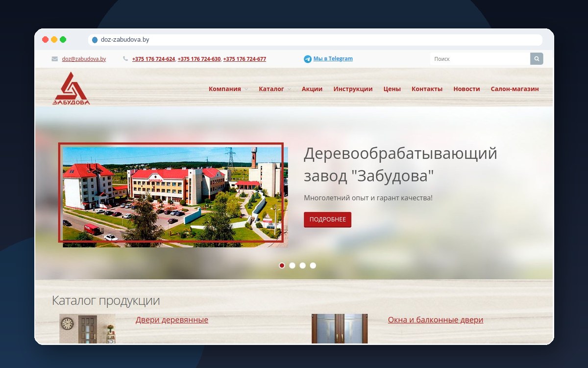Click the Многолетний опыт и гарант качества text
588x368 pixels.
click(x=368, y=198)
